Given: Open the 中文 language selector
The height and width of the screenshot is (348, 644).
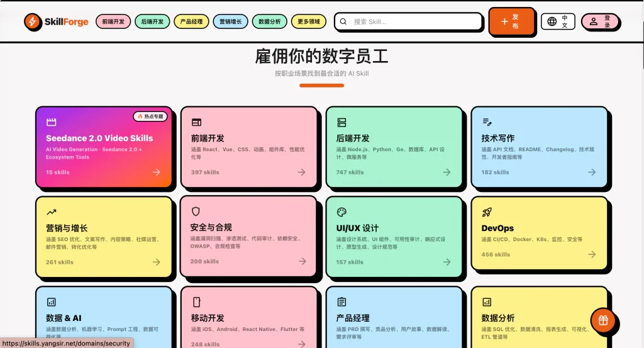Looking at the screenshot, I should coord(558,21).
